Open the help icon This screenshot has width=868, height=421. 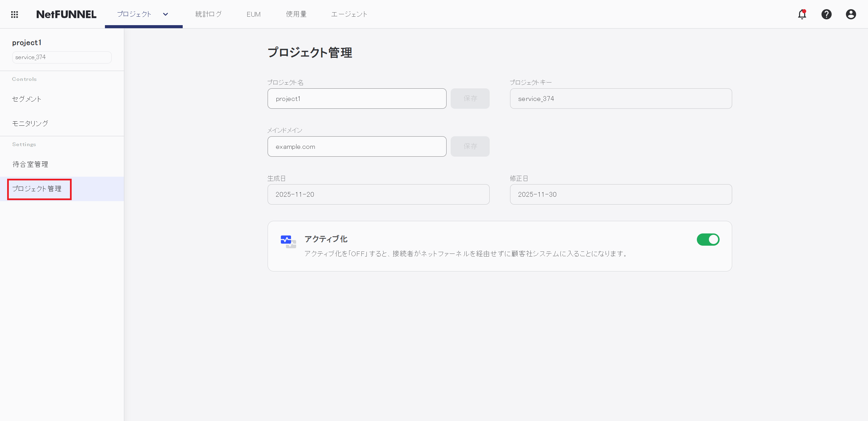(x=827, y=14)
